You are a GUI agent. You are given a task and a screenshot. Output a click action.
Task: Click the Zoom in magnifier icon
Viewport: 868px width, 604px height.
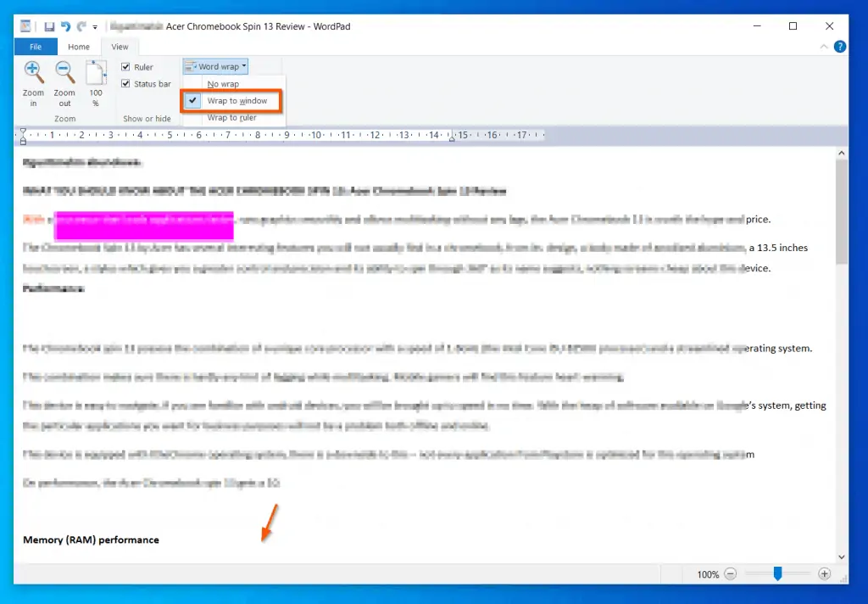[33, 73]
